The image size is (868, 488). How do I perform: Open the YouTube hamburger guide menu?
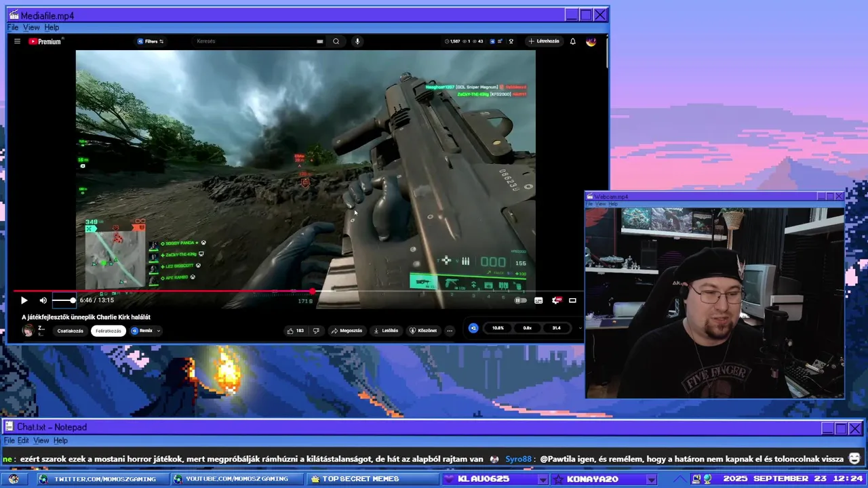[x=17, y=41]
